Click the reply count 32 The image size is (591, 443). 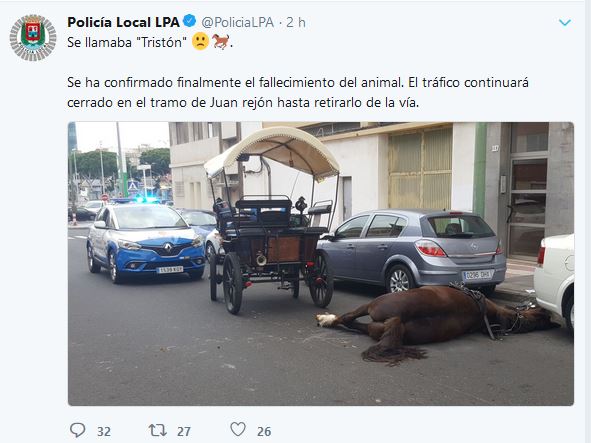pyautogui.click(x=104, y=431)
